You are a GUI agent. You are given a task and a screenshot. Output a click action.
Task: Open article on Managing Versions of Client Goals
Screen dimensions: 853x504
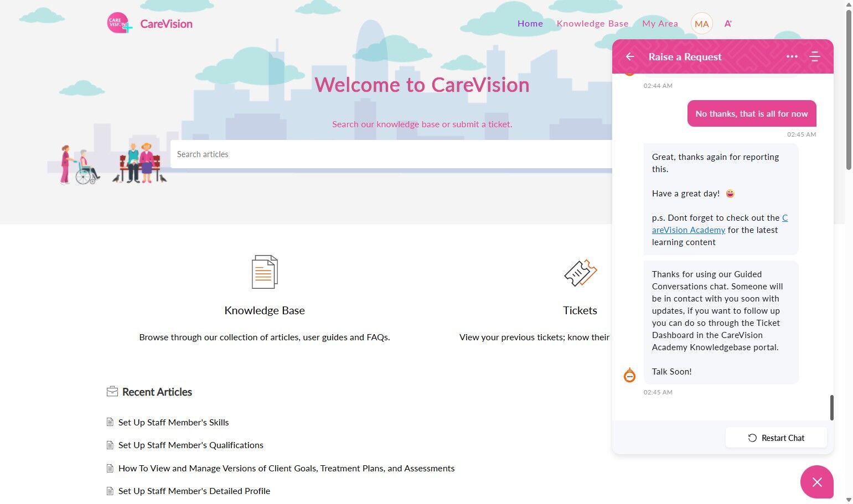point(286,468)
